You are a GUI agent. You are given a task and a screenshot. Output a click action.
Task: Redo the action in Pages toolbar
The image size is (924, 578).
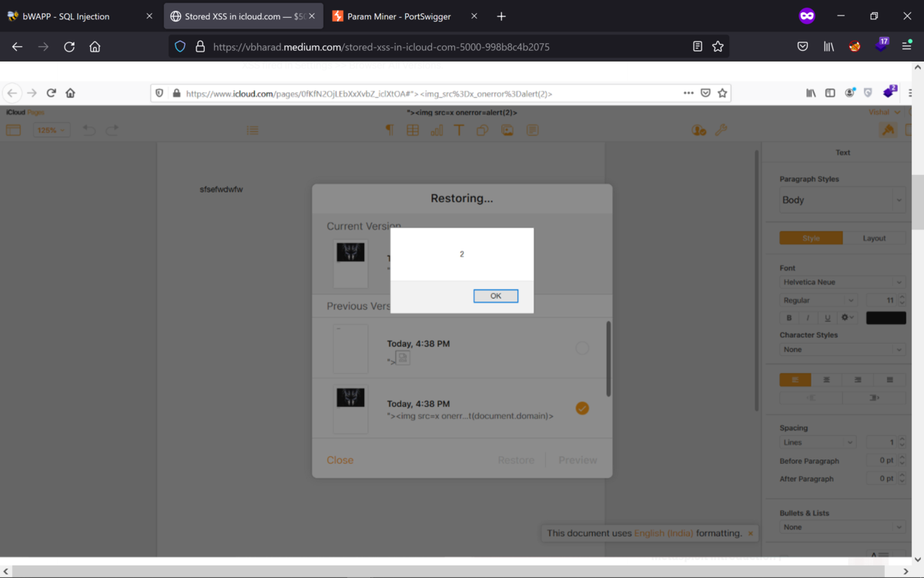click(x=112, y=130)
